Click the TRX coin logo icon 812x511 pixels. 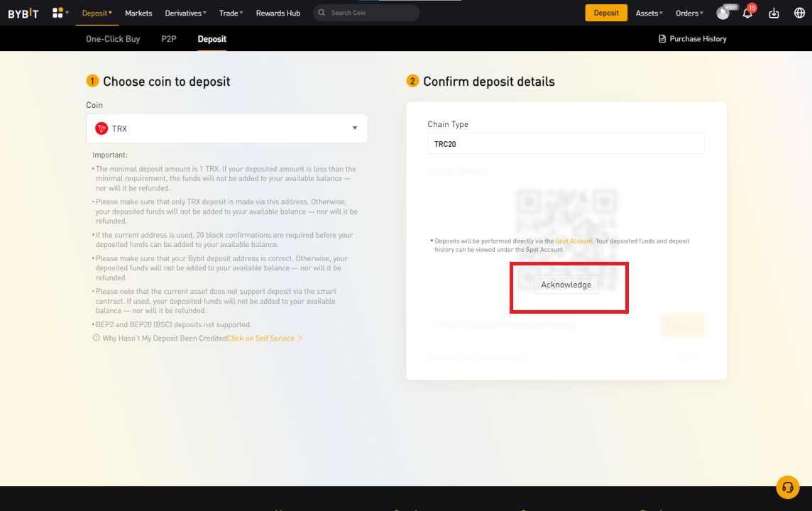click(x=101, y=128)
